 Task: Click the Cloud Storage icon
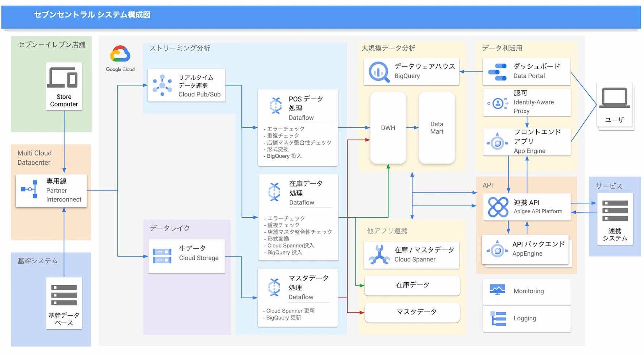click(x=162, y=256)
